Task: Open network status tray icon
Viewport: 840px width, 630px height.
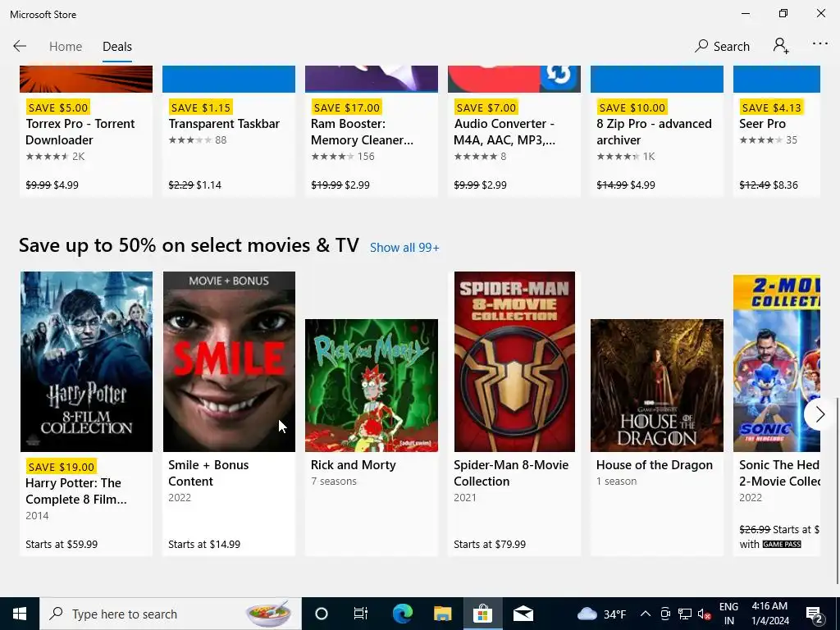Action: click(684, 614)
